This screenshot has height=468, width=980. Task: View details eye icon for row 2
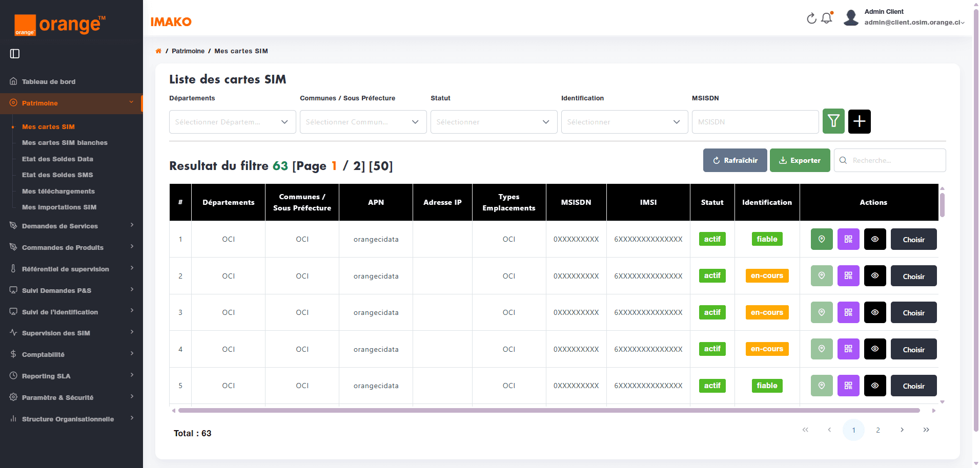tap(875, 276)
